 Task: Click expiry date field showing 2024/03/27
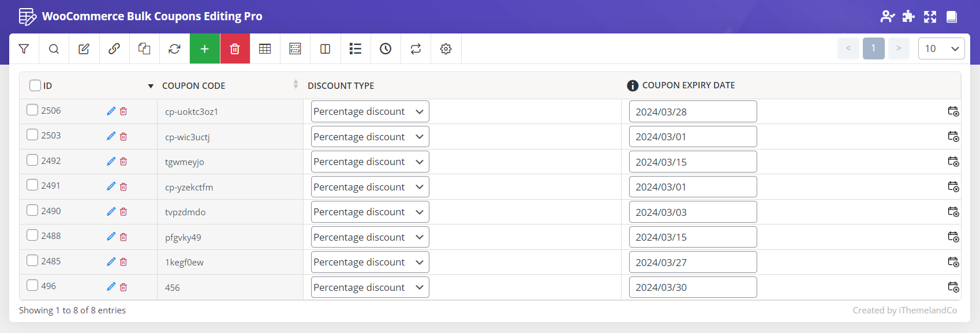693,262
